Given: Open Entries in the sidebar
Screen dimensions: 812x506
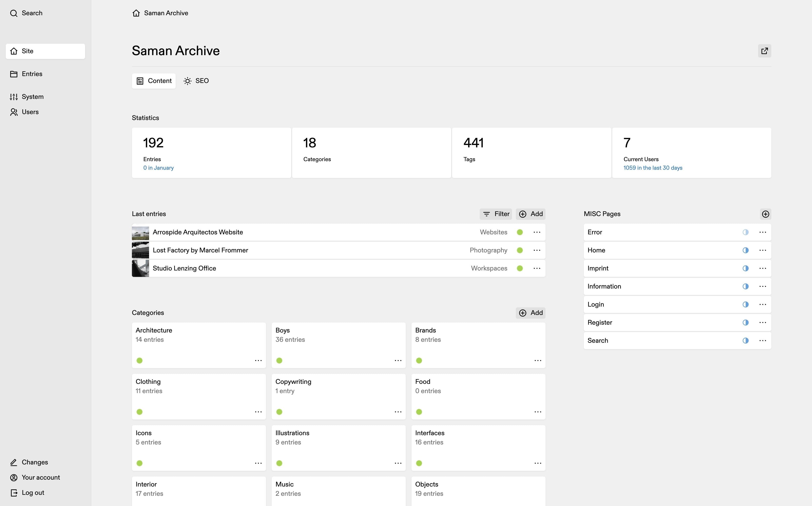Looking at the screenshot, I should pyautogui.click(x=45, y=74).
